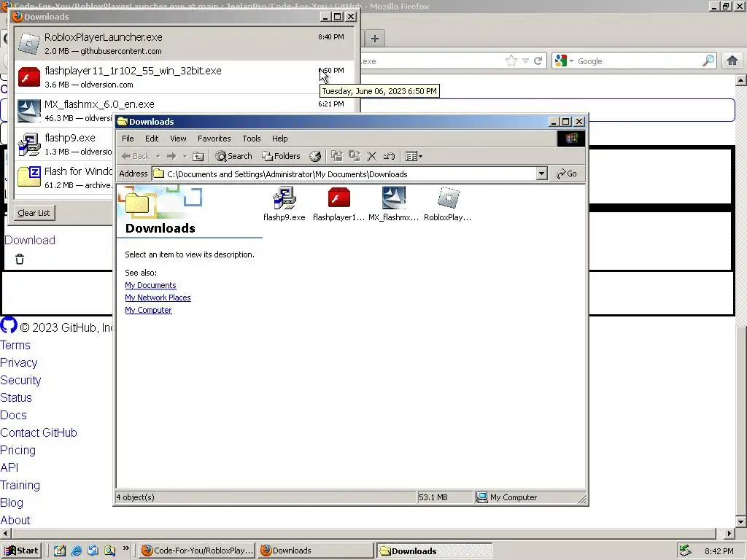747x560 pixels.
Task: Click the History icon in Explorer toolbar
Action: pyautogui.click(x=315, y=156)
